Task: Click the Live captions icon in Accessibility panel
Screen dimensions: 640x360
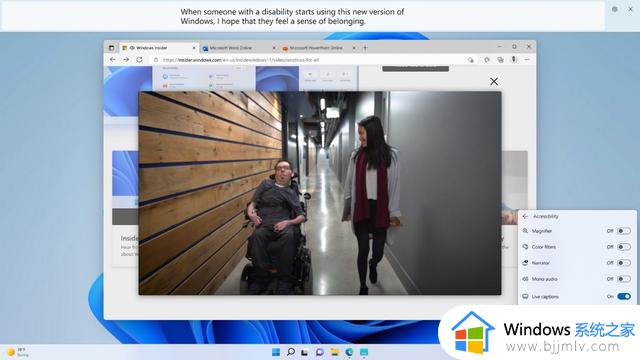Action: tap(525, 296)
